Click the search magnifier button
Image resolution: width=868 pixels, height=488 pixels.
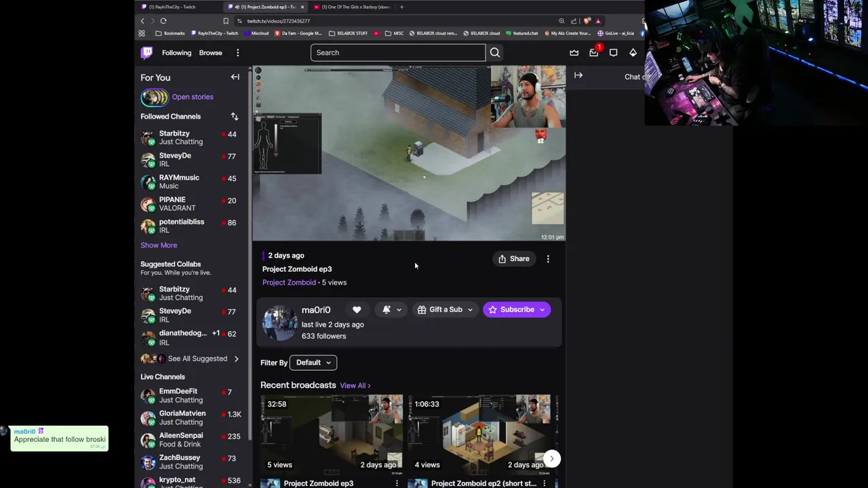click(x=495, y=52)
